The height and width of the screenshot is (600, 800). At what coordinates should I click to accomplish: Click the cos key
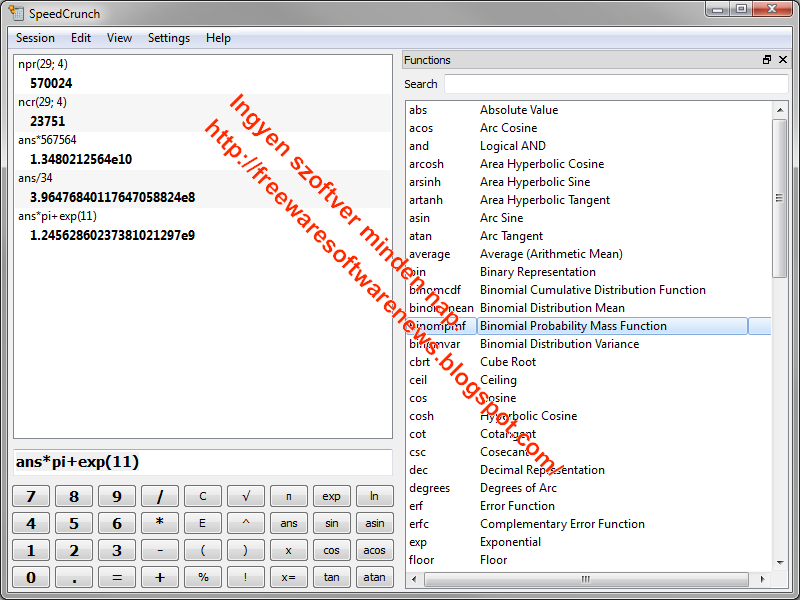pyautogui.click(x=332, y=550)
